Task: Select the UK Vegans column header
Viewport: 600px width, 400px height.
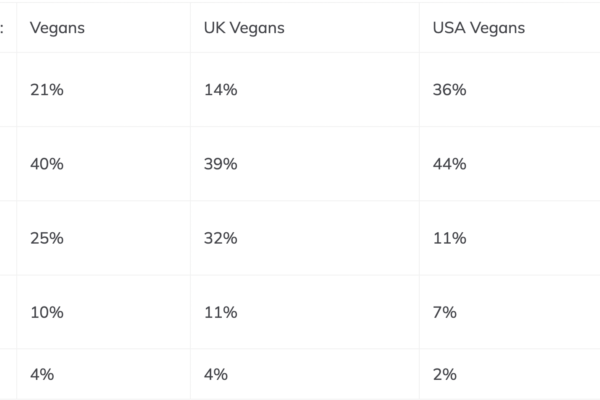Action: (243, 28)
